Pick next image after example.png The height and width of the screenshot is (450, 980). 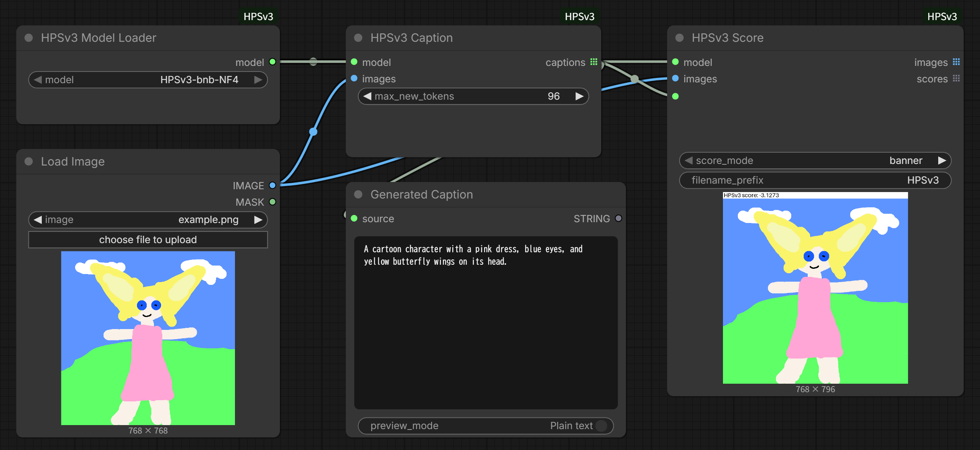(258, 219)
